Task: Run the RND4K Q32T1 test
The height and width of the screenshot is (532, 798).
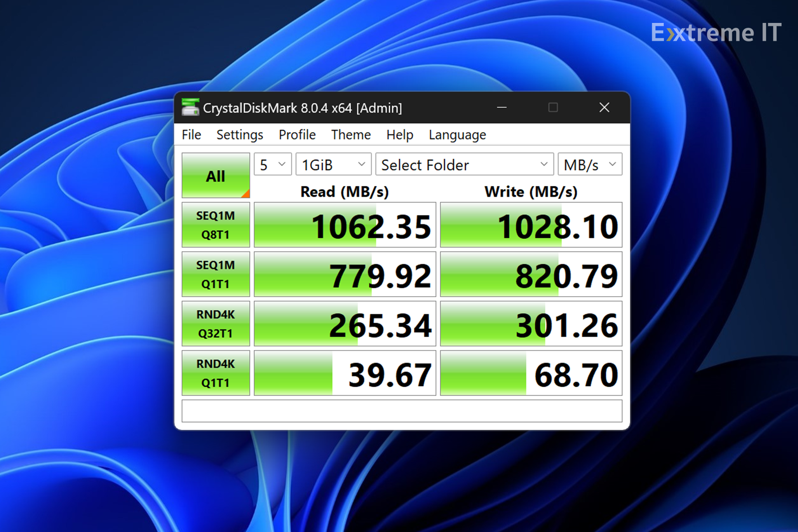Action: pos(216,324)
